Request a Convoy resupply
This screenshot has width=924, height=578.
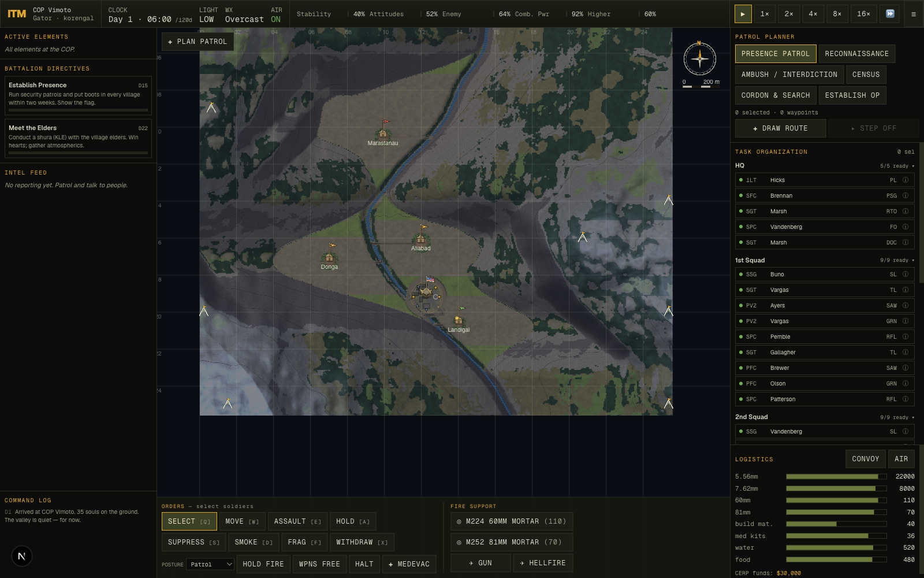click(865, 459)
